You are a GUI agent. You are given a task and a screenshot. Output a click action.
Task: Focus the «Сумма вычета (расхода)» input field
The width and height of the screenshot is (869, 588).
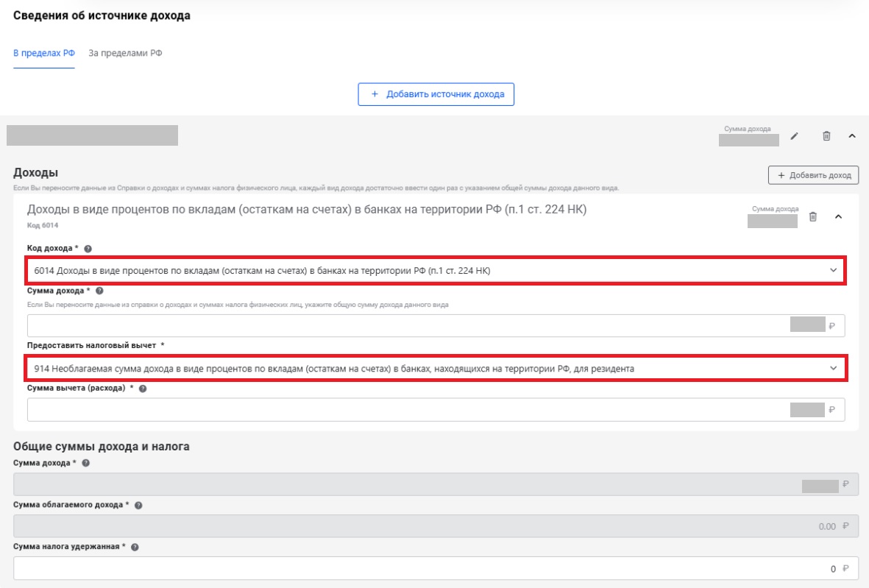(x=436, y=410)
